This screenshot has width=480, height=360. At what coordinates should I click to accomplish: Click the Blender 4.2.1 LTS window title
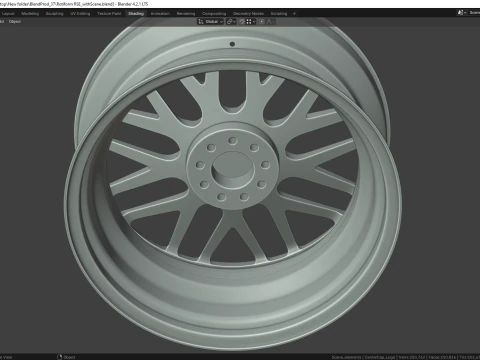tap(133, 4)
